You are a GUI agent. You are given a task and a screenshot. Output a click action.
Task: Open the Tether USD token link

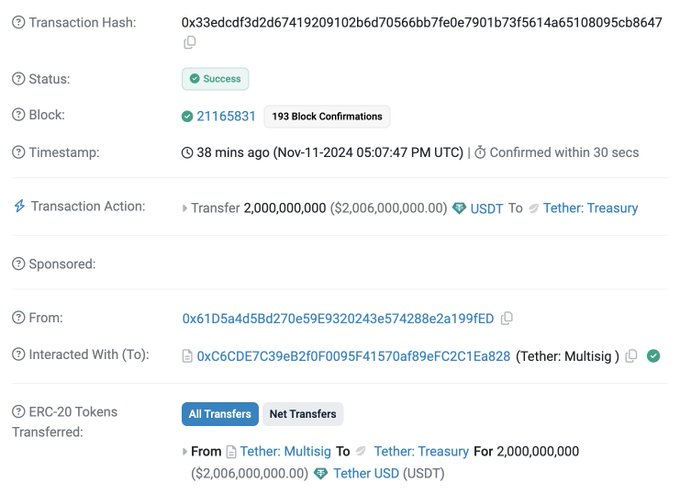(x=366, y=473)
